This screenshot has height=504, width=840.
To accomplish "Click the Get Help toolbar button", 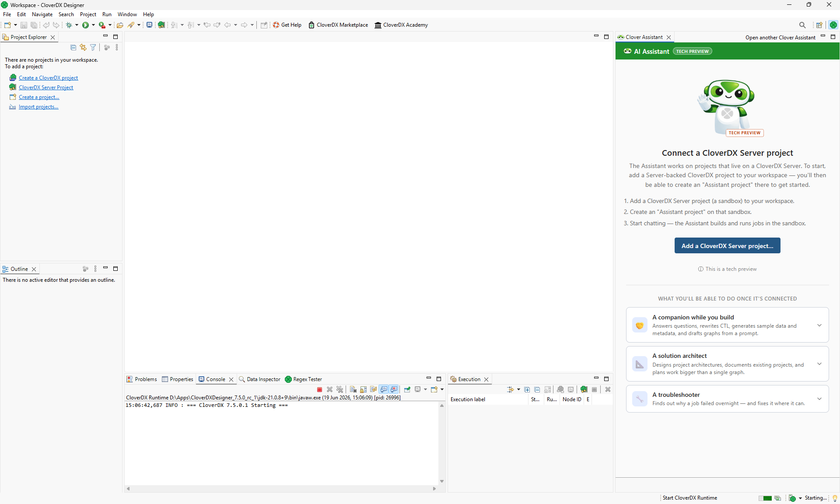I will click(x=287, y=25).
